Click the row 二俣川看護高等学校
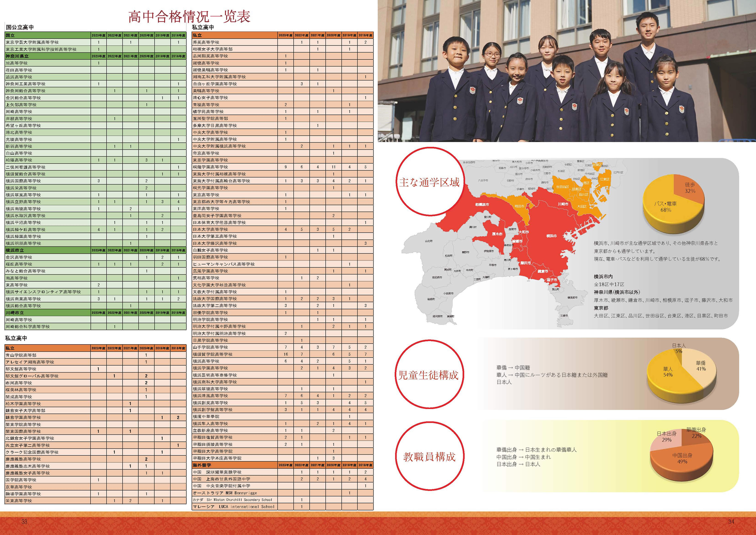Screen dimensions: 756x535 point(96,167)
